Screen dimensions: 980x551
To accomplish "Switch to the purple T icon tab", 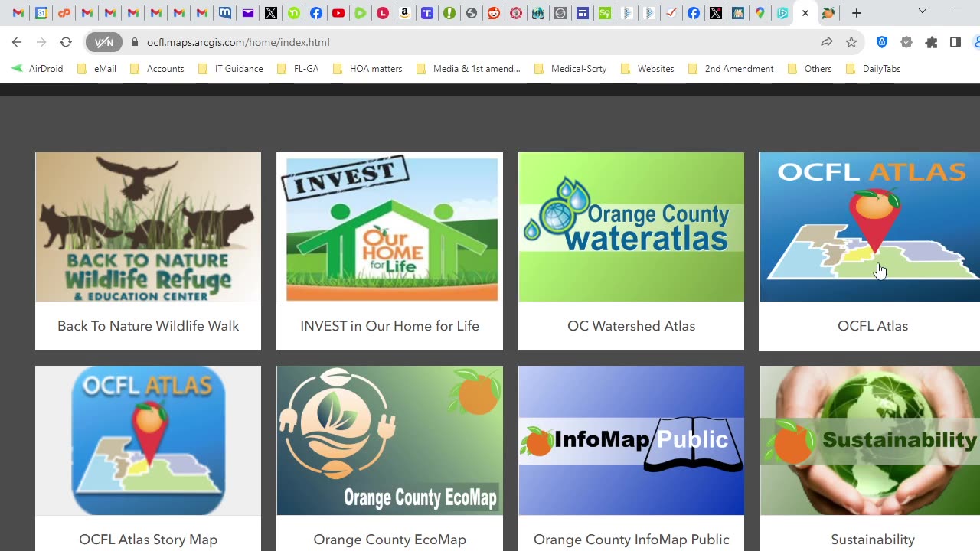I will point(427,13).
